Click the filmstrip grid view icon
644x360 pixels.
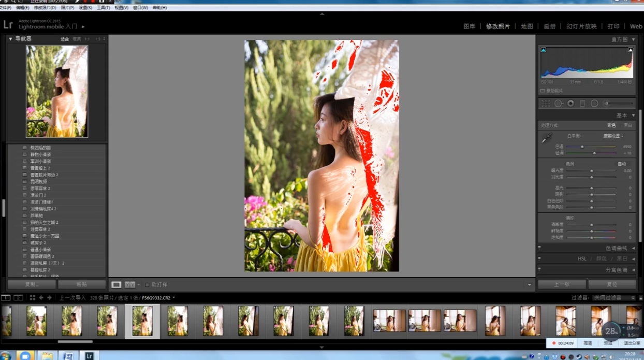(x=32, y=298)
